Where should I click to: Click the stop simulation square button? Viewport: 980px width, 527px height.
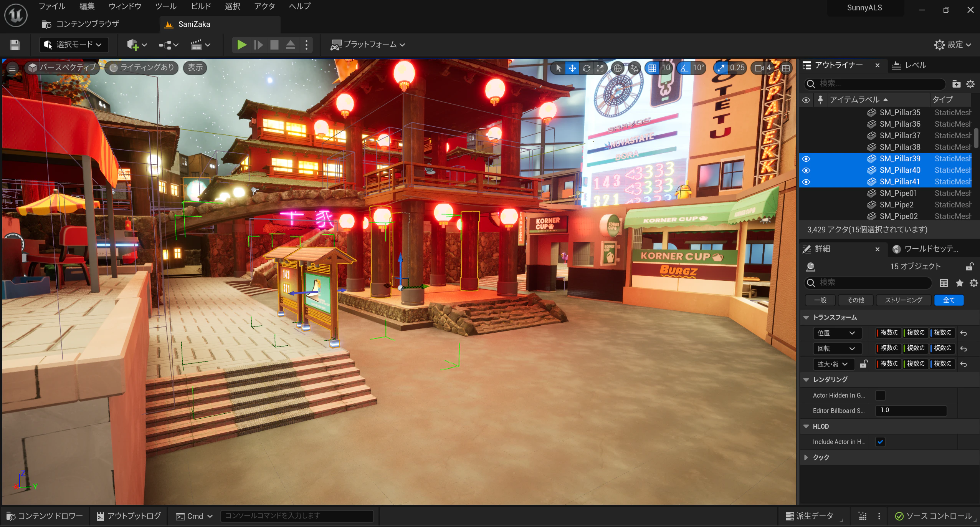(274, 45)
